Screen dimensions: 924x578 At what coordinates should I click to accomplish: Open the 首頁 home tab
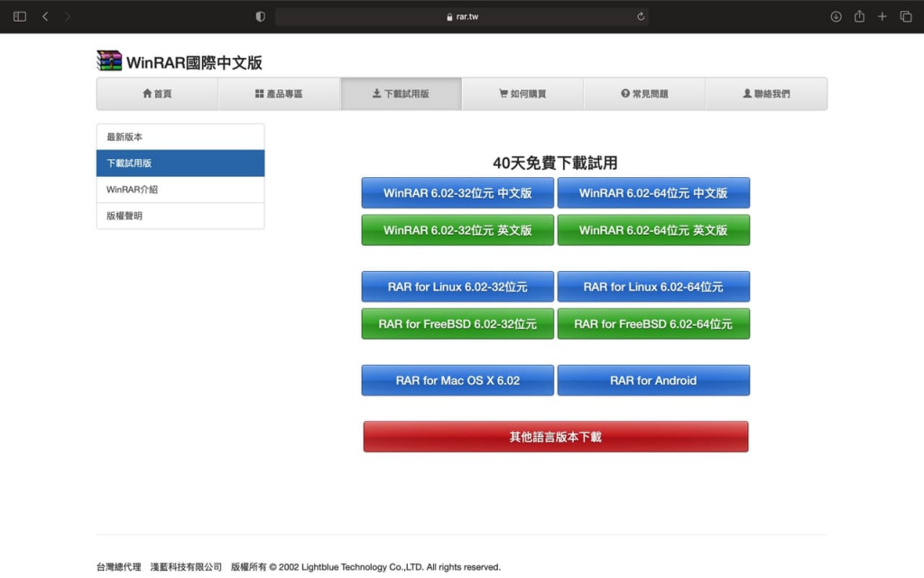157,94
